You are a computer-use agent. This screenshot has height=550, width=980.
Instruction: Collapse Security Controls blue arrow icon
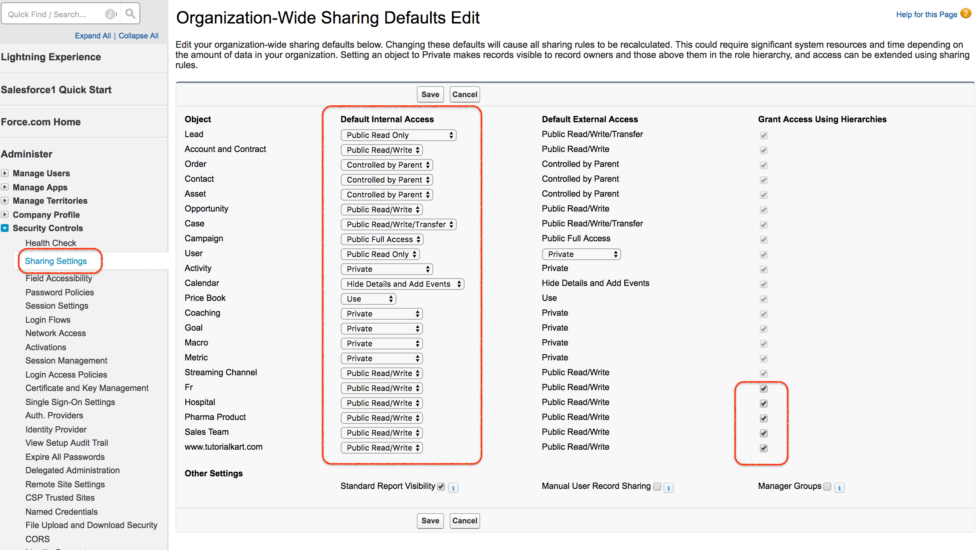5,228
